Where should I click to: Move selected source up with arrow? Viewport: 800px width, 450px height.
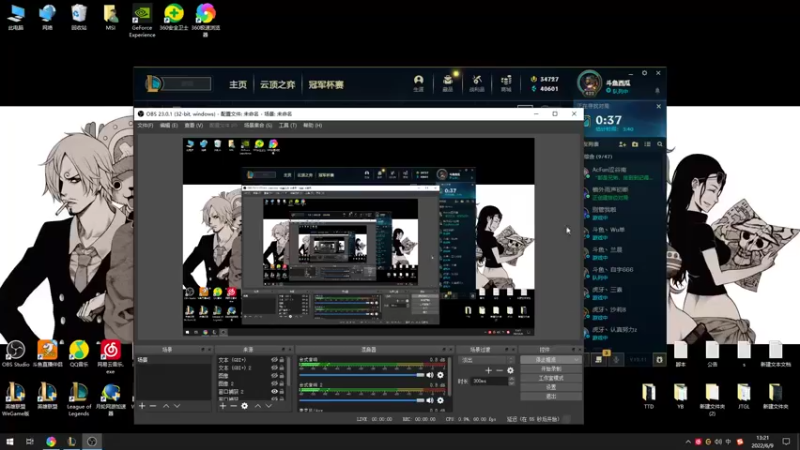pyautogui.click(x=258, y=406)
